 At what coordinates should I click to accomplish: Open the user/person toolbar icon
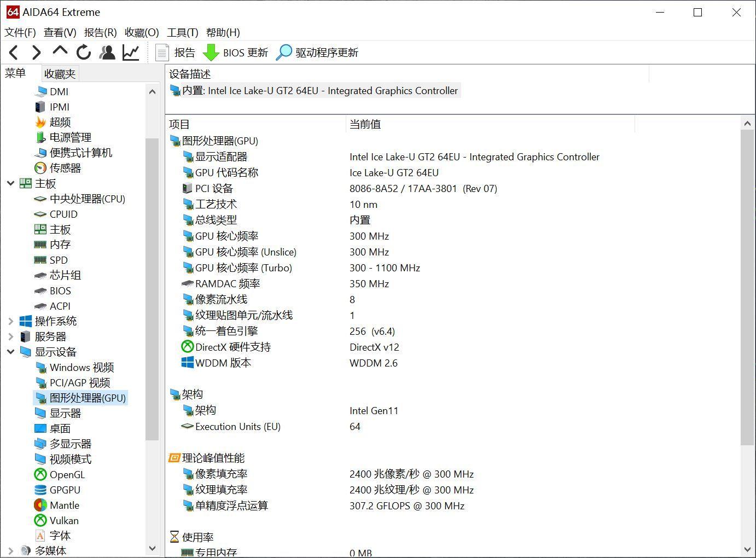[x=107, y=53]
